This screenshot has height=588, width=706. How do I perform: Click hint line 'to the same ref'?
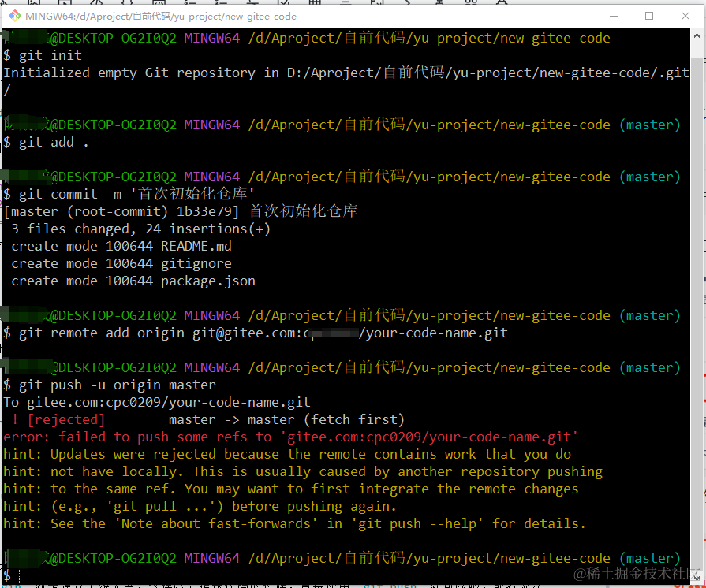(291, 489)
